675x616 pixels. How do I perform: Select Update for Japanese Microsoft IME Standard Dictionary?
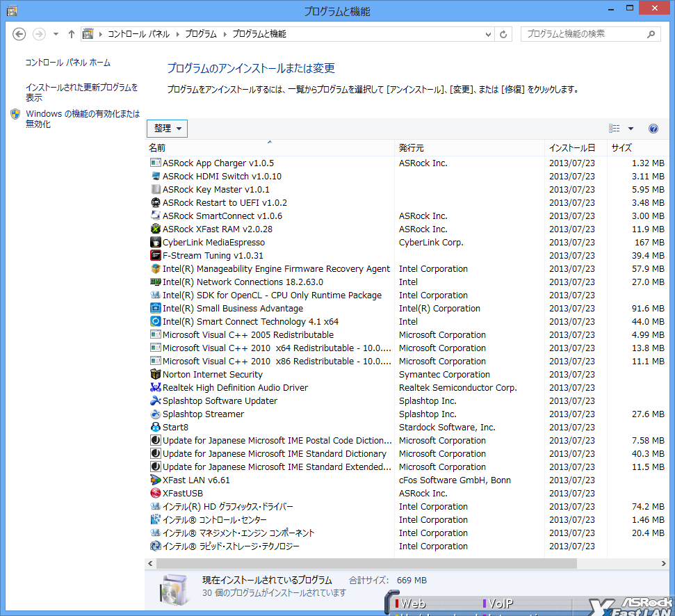(407, 454)
